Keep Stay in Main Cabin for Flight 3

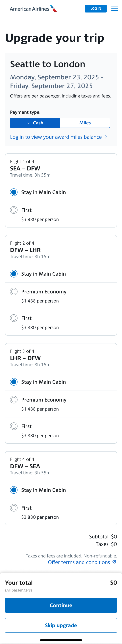(14, 382)
